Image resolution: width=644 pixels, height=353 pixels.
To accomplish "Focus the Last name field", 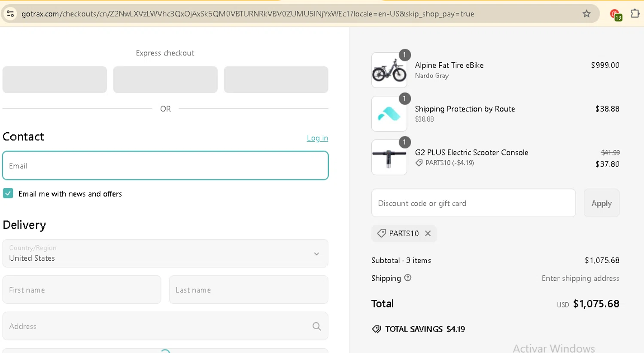I will tap(249, 290).
